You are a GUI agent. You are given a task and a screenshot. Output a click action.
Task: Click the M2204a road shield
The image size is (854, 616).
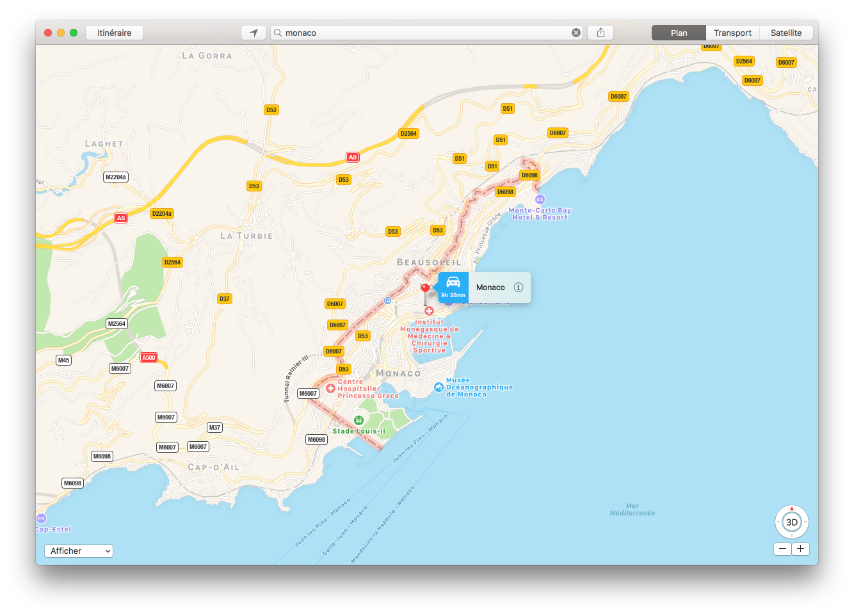(x=116, y=177)
